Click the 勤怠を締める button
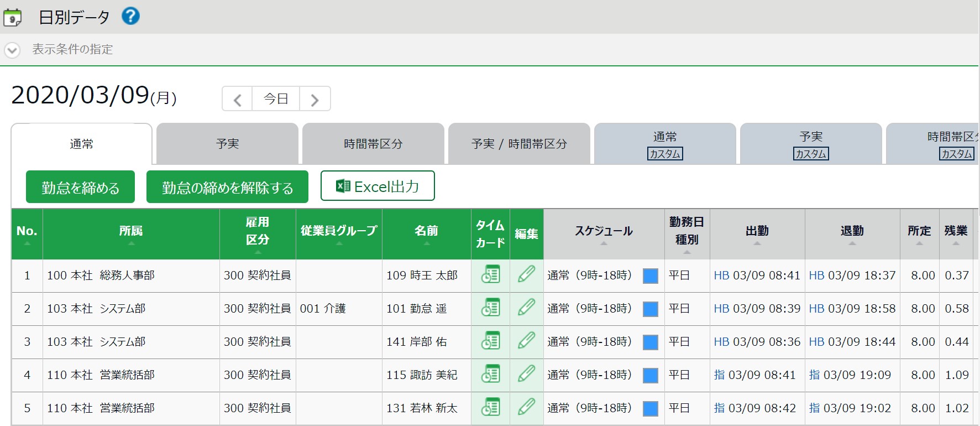This screenshot has height=426, width=980. pyautogui.click(x=81, y=188)
